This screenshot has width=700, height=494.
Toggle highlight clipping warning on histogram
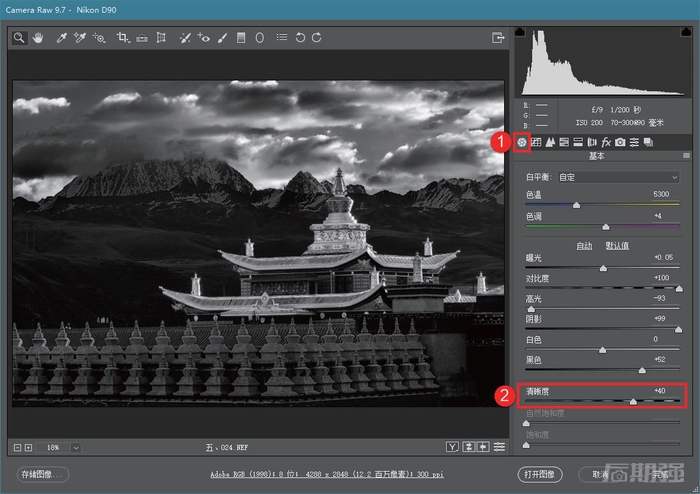click(686, 32)
